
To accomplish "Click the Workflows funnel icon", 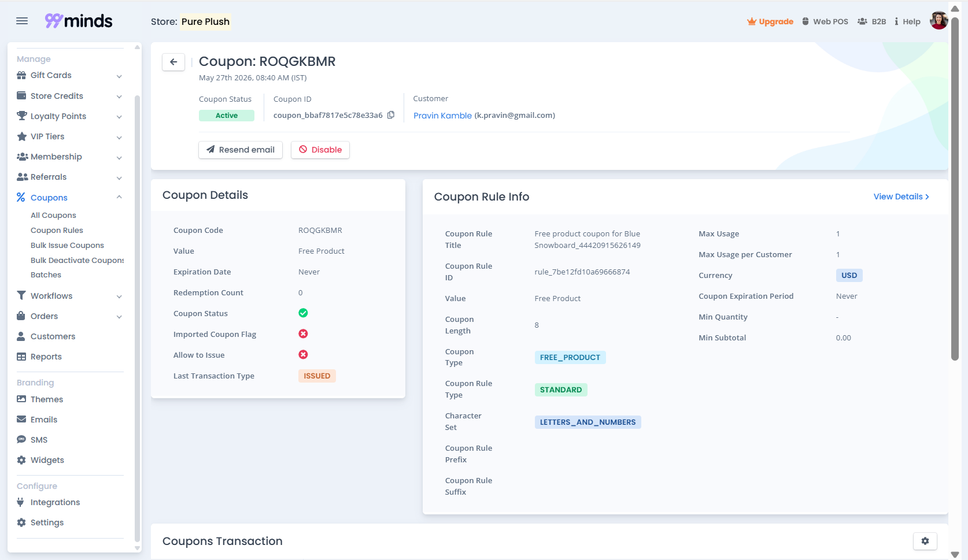I will coord(21,295).
